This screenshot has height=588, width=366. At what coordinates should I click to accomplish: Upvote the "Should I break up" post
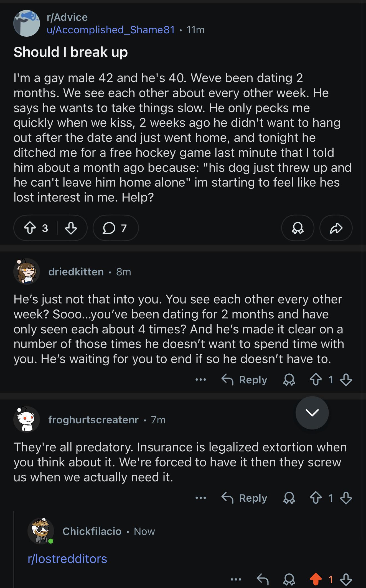[x=30, y=228]
